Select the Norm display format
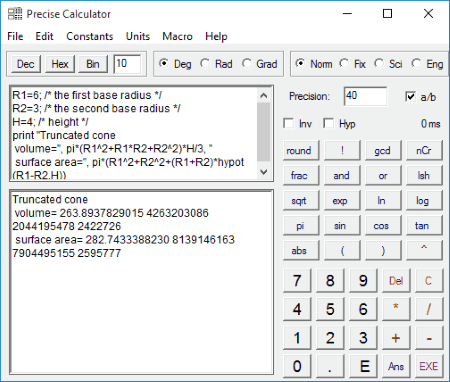The image size is (450, 382). [314, 64]
